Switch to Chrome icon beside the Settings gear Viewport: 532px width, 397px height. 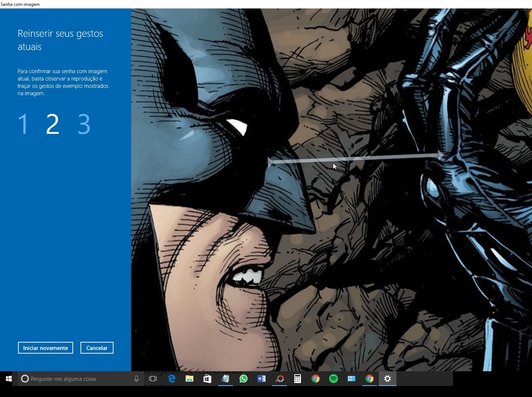pyautogui.click(x=370, y=379)
